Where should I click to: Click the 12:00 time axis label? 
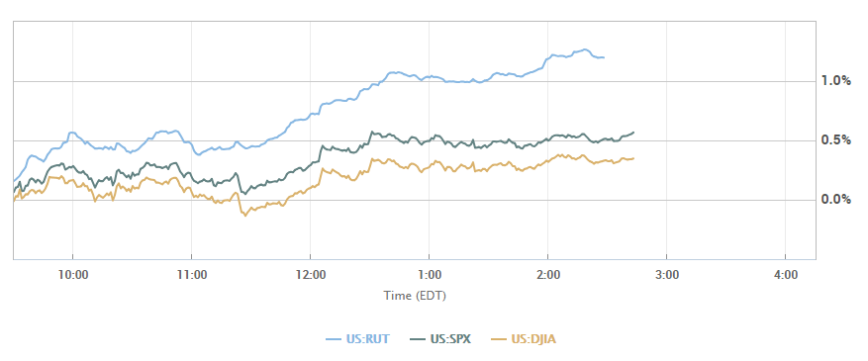coord(310,274)
